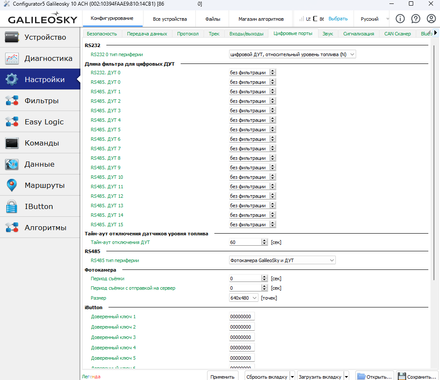The width and height of the screenshot is (440, 380).
Task: Open the Входы/выходы settings tab
Action: [x=246, y=34]
